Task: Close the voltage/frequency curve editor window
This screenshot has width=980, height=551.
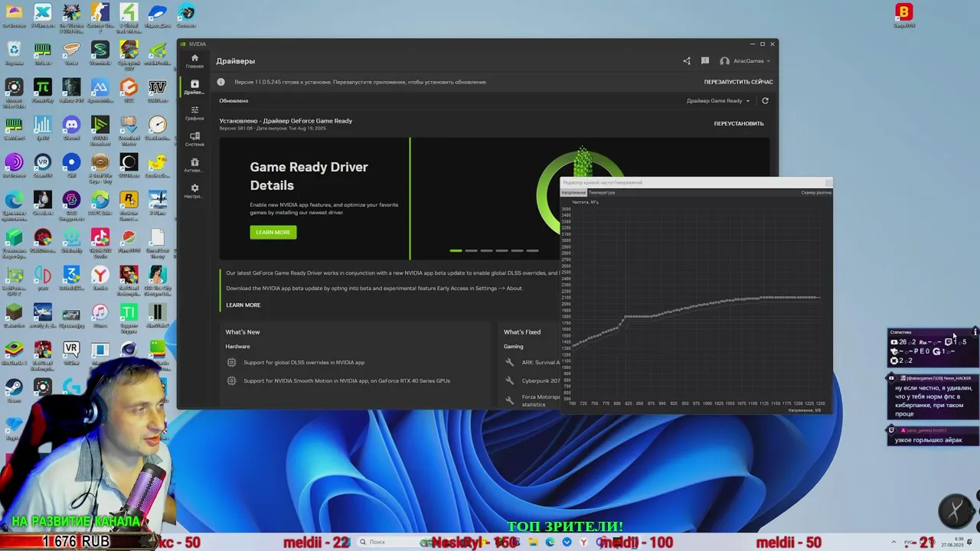Action: pyautogui.click(x=828, y=182)
